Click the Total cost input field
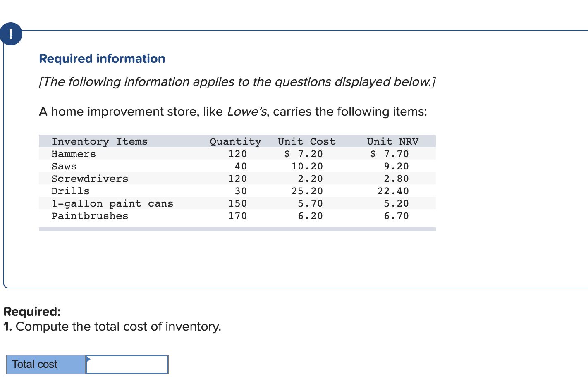Viewport: 588px width, 391px height. click(x=127, y=365)
